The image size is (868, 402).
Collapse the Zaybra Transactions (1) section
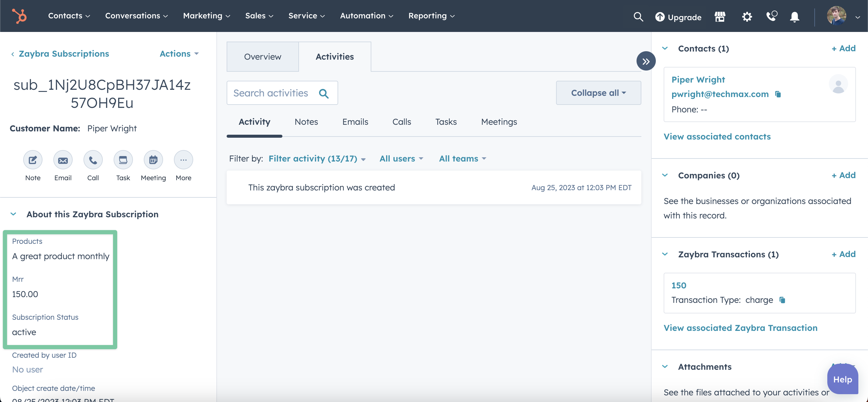665,254
